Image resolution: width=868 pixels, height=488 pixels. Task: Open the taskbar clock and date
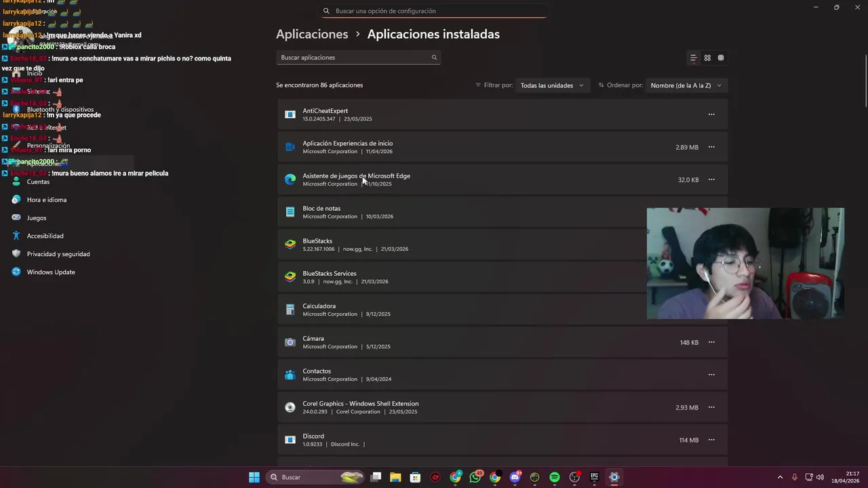pyautogui.click(x=845, y=477)
